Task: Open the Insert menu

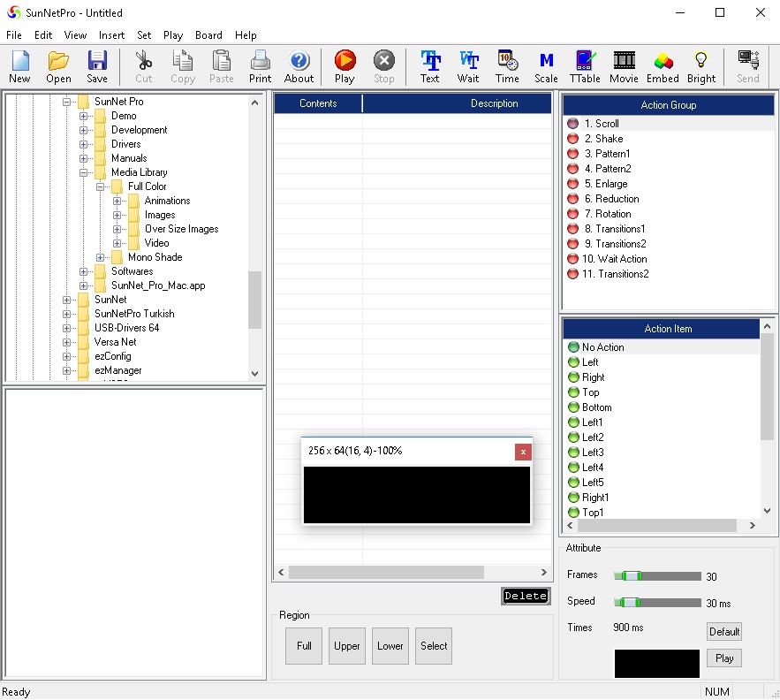Action: (111, 35)
